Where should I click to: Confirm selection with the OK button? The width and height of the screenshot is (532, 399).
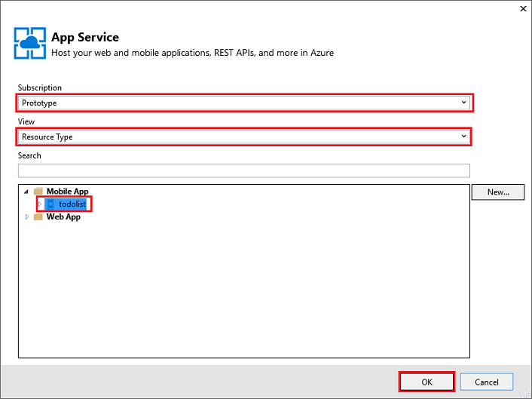pos(427,382)
